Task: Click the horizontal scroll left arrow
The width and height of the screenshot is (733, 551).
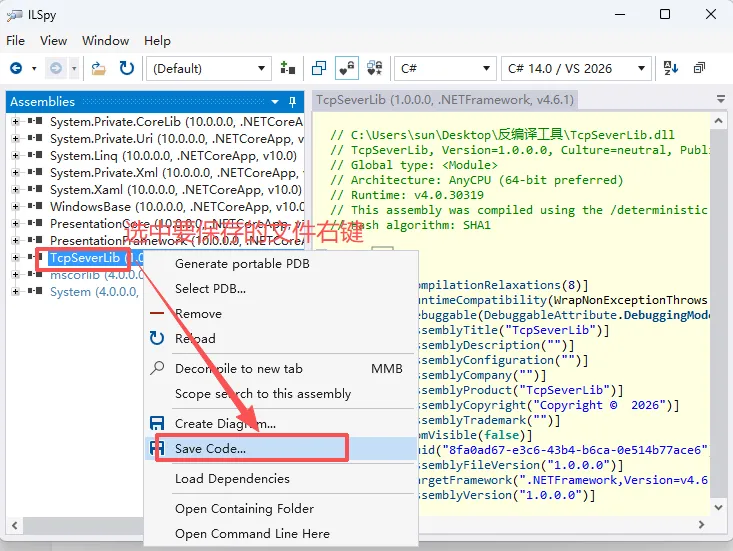Action: 15,525
